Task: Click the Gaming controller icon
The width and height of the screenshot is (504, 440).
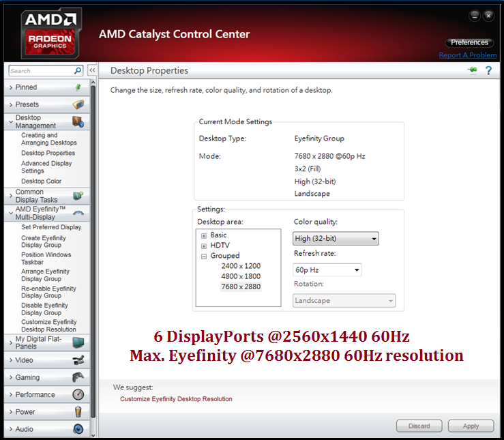Action: [78, 377]
